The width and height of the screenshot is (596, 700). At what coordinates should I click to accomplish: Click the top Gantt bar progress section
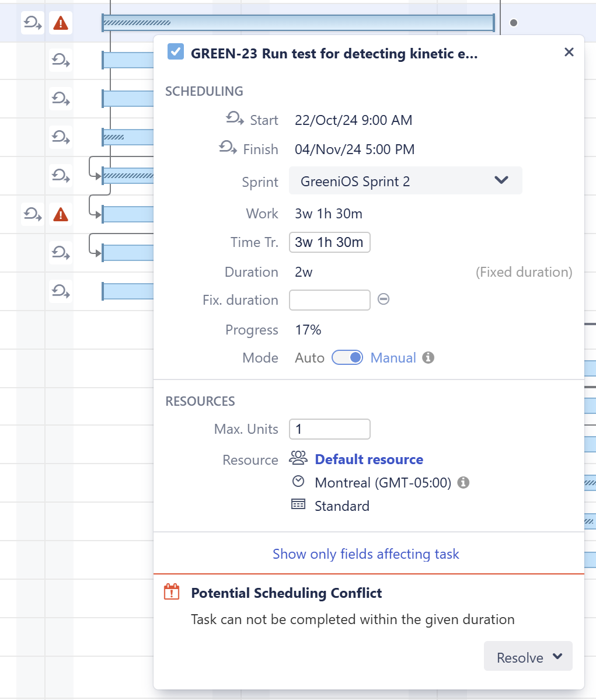137,23
